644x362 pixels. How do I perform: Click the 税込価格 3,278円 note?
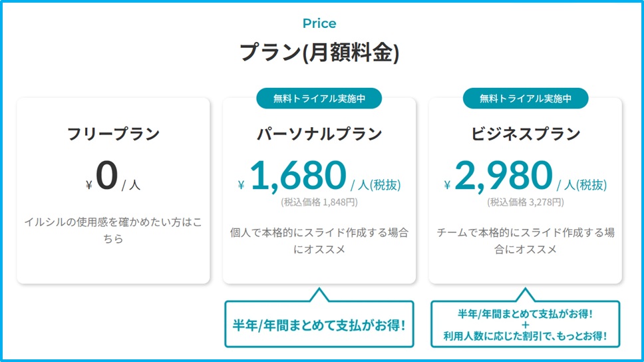(x=526, y=202)
